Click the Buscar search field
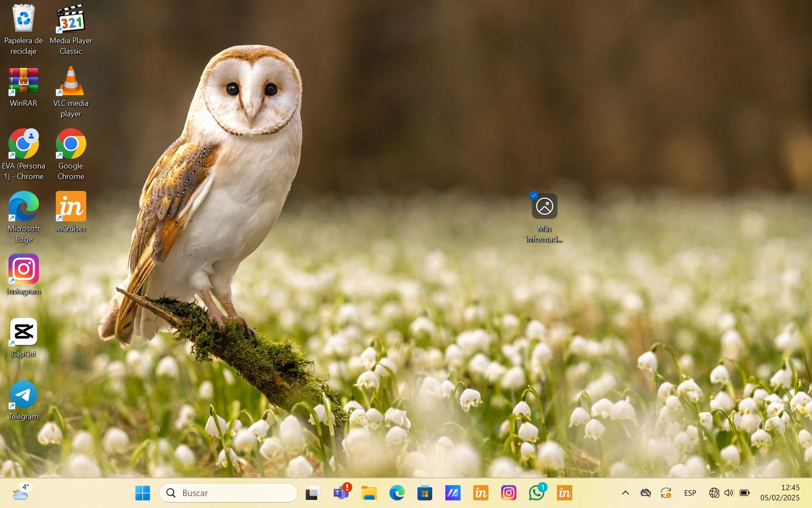 228,493
